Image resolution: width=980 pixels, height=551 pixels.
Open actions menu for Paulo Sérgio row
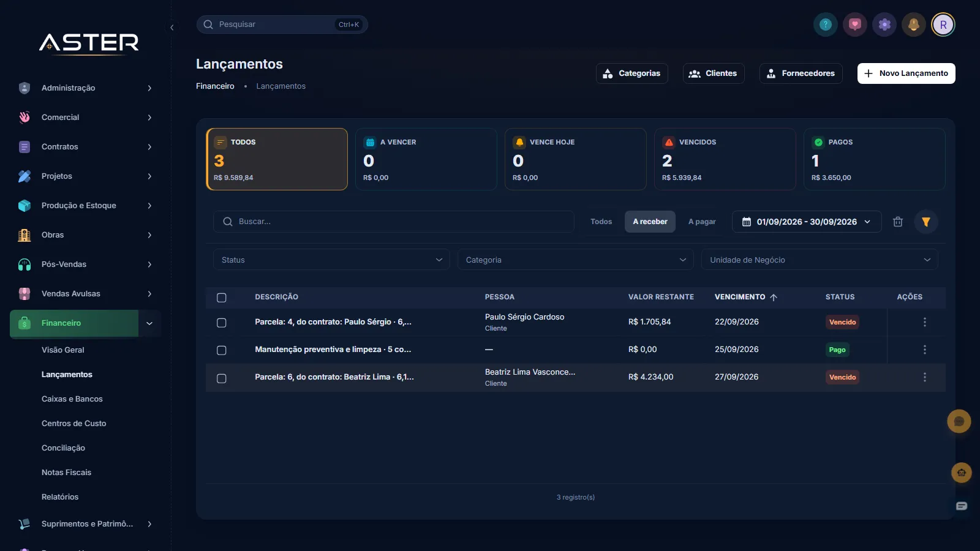(x=925, y=322)
